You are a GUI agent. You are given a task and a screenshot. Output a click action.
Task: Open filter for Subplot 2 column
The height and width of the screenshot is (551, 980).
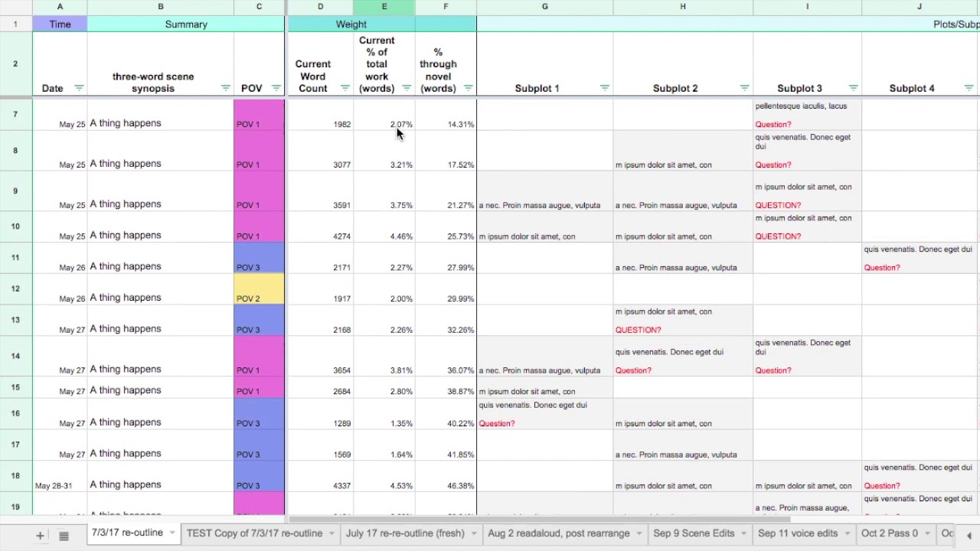click(x=744, y=89)
